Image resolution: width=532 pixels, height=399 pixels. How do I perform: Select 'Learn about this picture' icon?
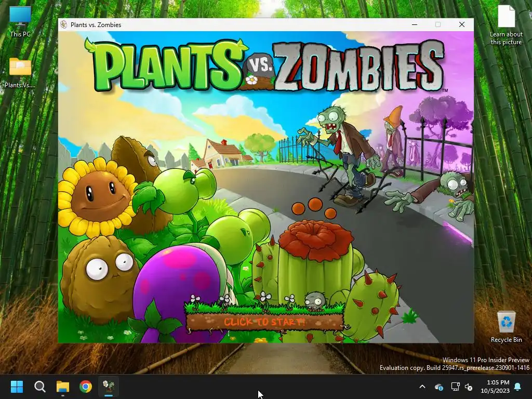click(506, 25)
